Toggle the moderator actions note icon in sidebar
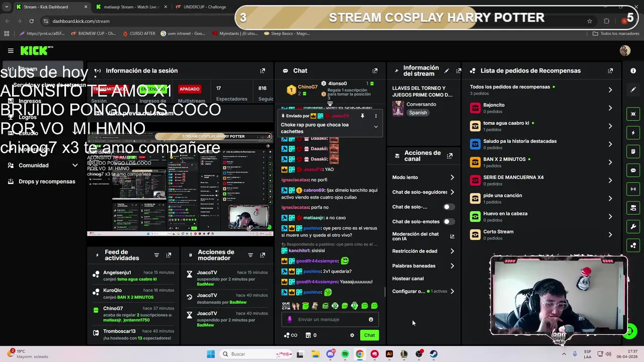The height and width of the screenshot is (362, 644). 633,151
